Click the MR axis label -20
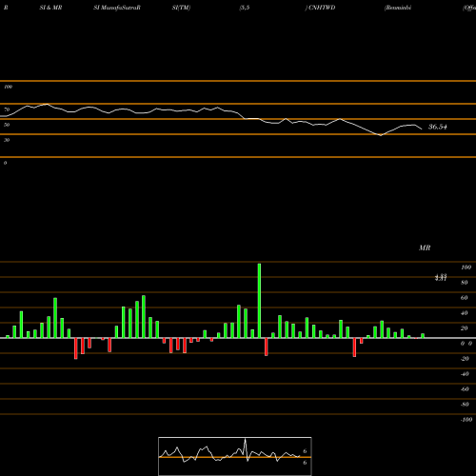This screenshot has height=476, width=476. (465, 359)
